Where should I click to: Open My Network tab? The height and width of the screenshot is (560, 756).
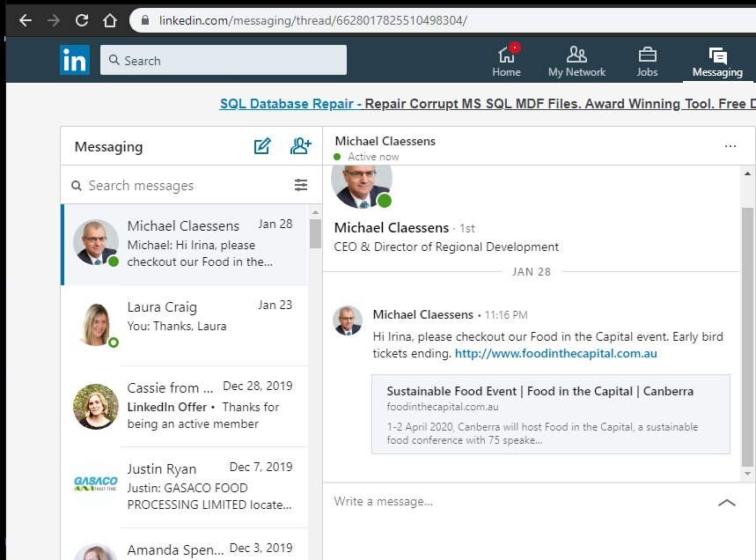[576, 61]
